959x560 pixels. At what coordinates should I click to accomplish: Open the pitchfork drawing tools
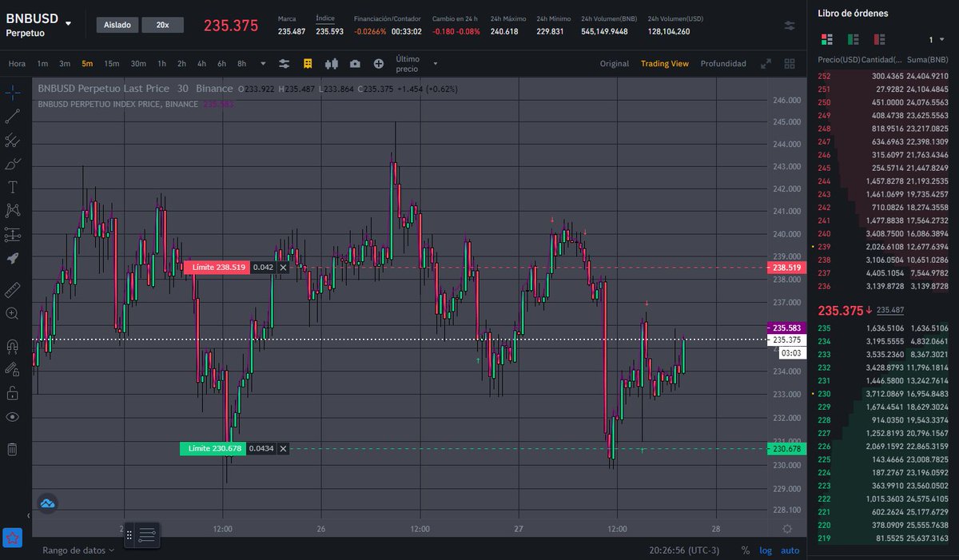[x=12, y=141]
